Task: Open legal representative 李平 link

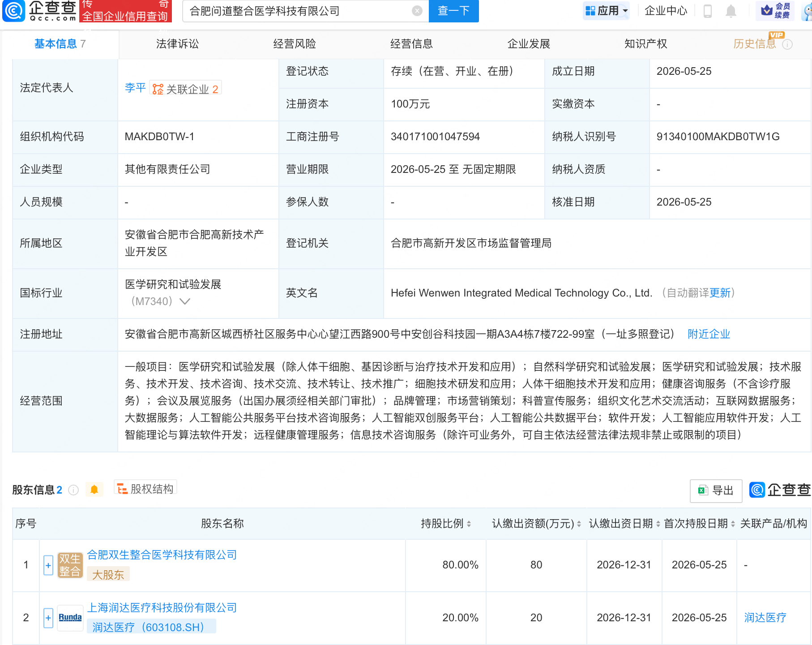Action: point(135,88)
